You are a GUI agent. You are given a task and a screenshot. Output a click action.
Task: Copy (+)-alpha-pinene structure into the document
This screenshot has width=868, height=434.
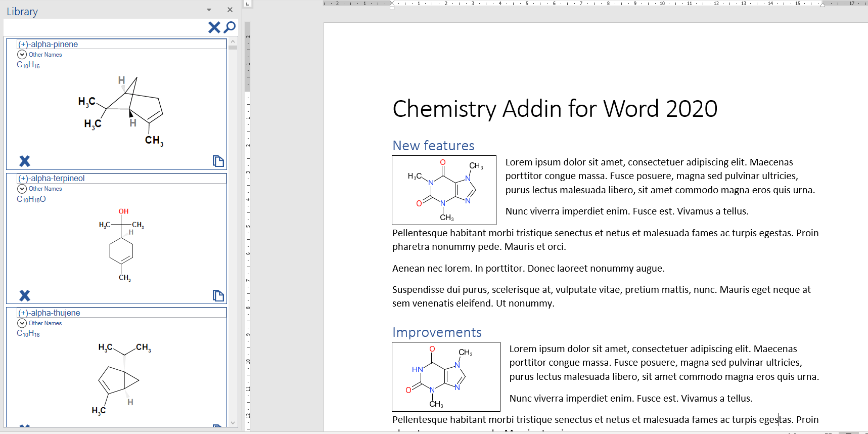pos(218,161)
